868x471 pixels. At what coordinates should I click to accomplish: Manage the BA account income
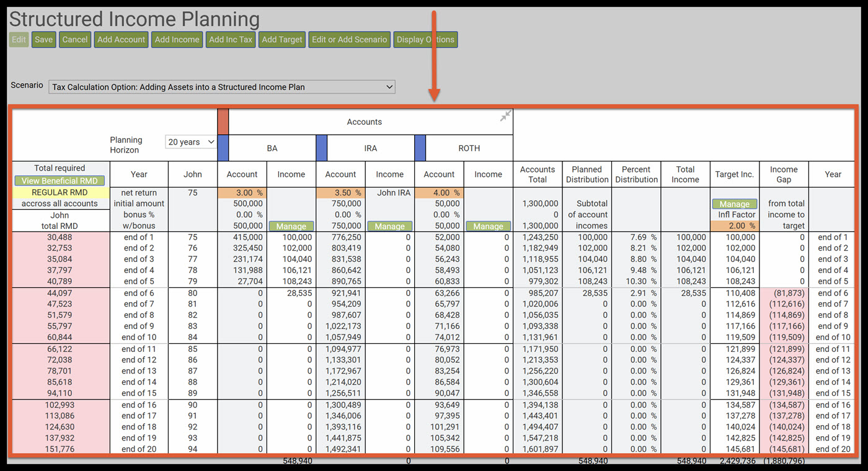tap(291, 227)
